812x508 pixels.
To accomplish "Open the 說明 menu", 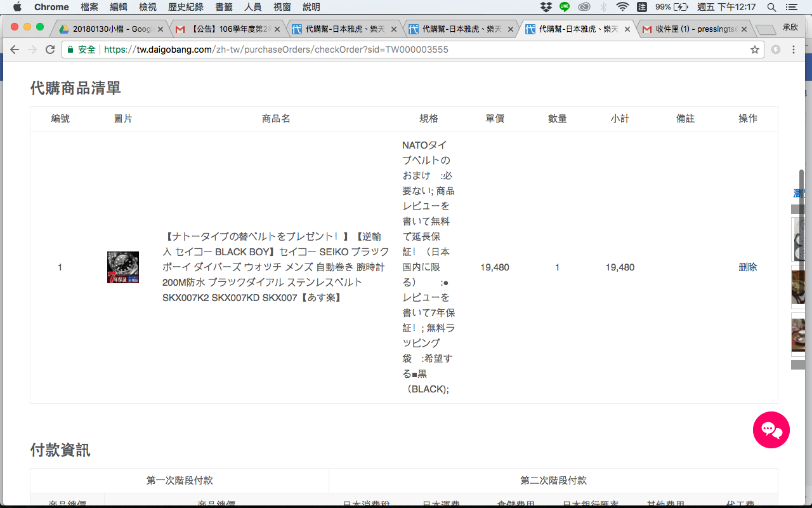I will coord(311,7).
